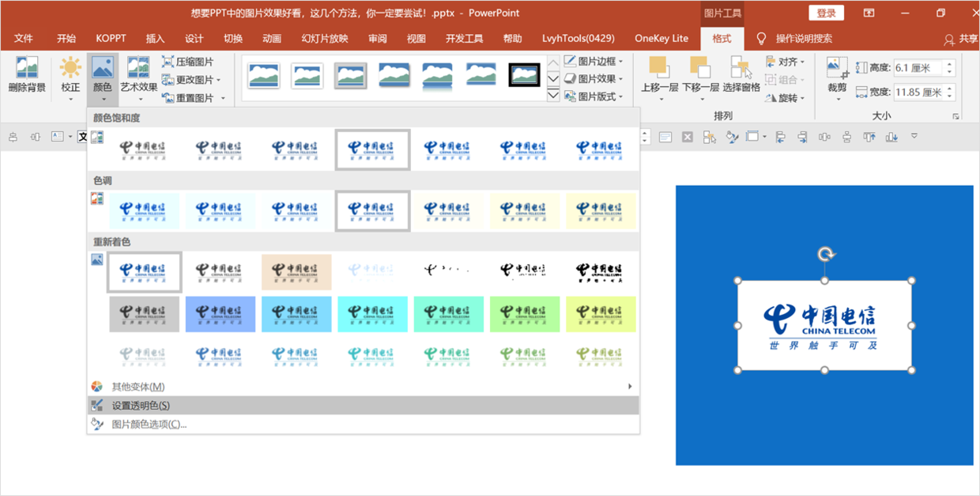Open the 旋转 (Rotate) dropdown
The height and width of the screenshot is (496, 980).
click(x=786, y=98)
